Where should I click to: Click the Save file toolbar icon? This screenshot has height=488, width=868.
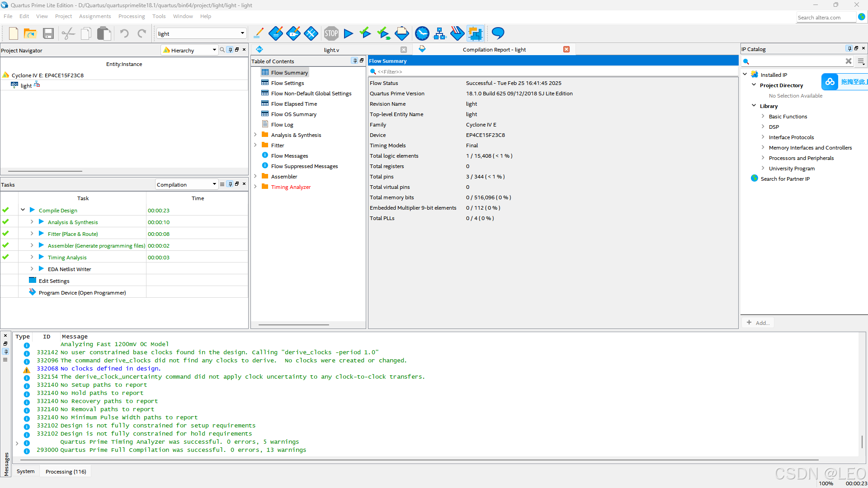point(48,33)
